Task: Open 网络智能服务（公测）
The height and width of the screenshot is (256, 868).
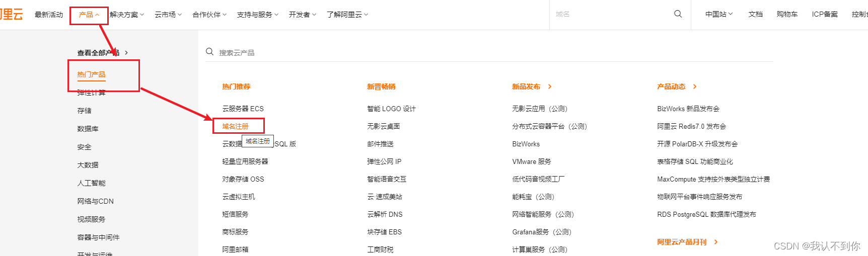Action: coord(543,214)
